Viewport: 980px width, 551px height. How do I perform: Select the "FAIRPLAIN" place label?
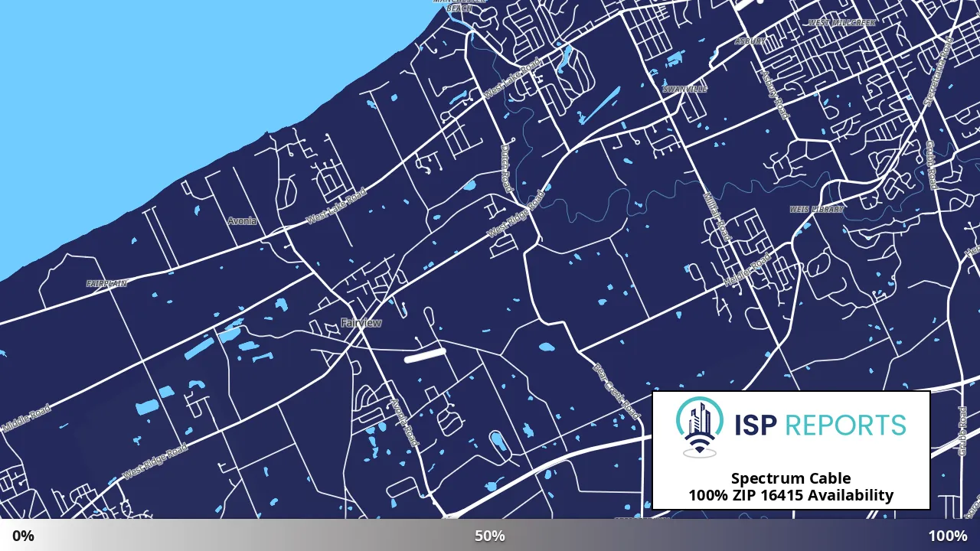coord(107,284)
